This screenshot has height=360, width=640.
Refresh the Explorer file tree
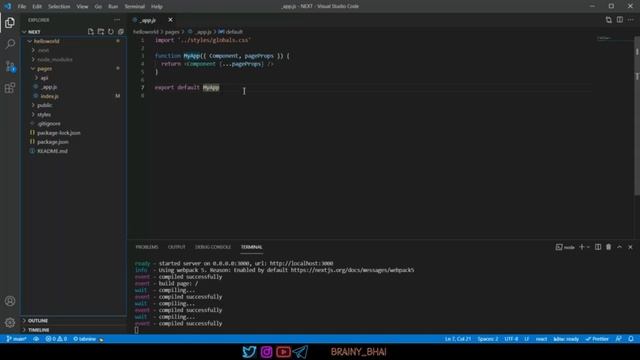point(111,31)
